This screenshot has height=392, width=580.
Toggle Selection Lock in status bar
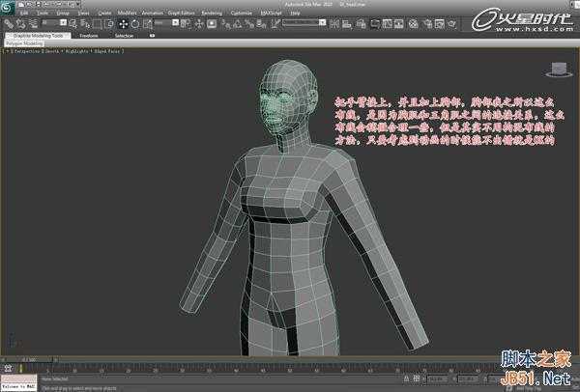pos(407,378)
